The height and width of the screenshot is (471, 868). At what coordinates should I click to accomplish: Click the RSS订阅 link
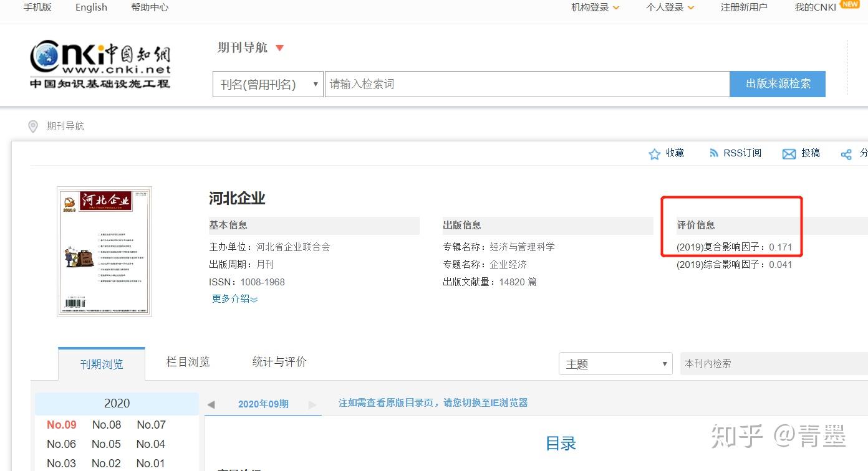pyautogui.click(x=742, y=153)
